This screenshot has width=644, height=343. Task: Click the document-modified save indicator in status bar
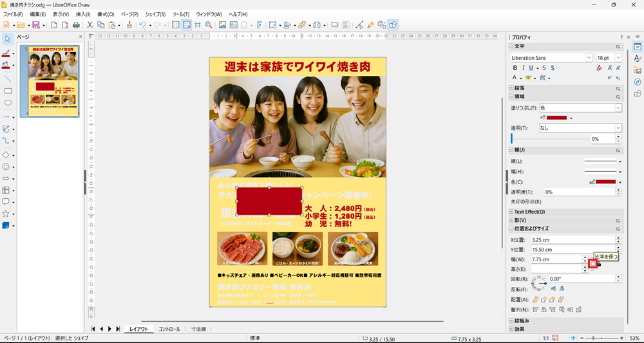pos(555,338)
